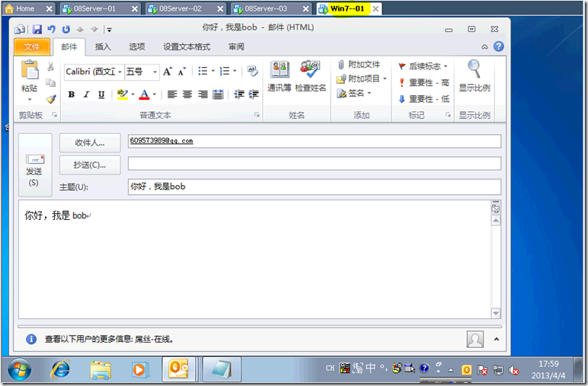
Task: Expand the 后续标志 follow-up flag dropdown
Action: pos(446,66)
